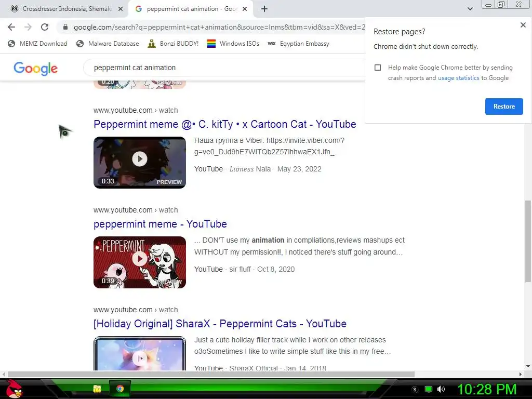The height and width of the screenshot is (399, 532).
Task: Enable sending crash reports checkbox
Action: click(x=378, y=68)
